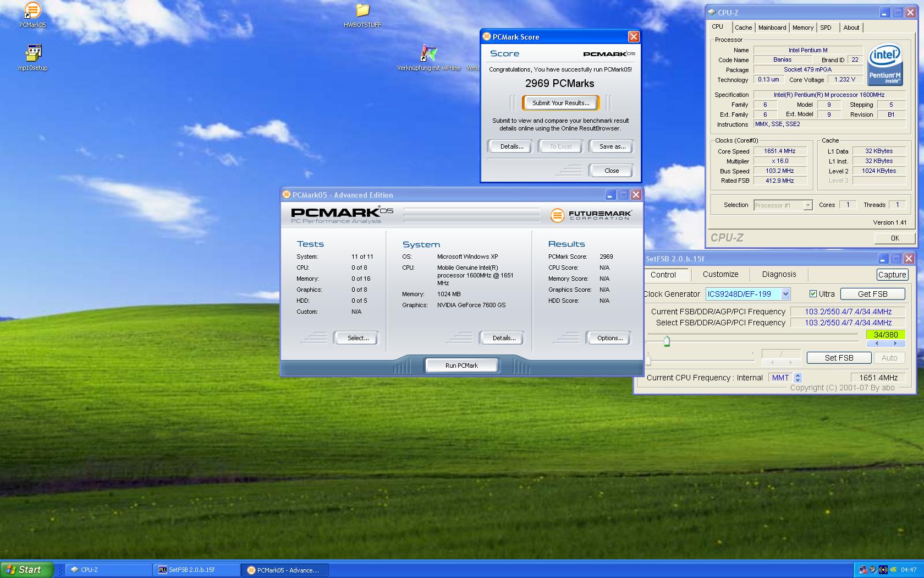Switch to the Mainboard tab in CPU-Z
Image resolution: width=924 pixels, height=578 pixels.
point(772,28)
